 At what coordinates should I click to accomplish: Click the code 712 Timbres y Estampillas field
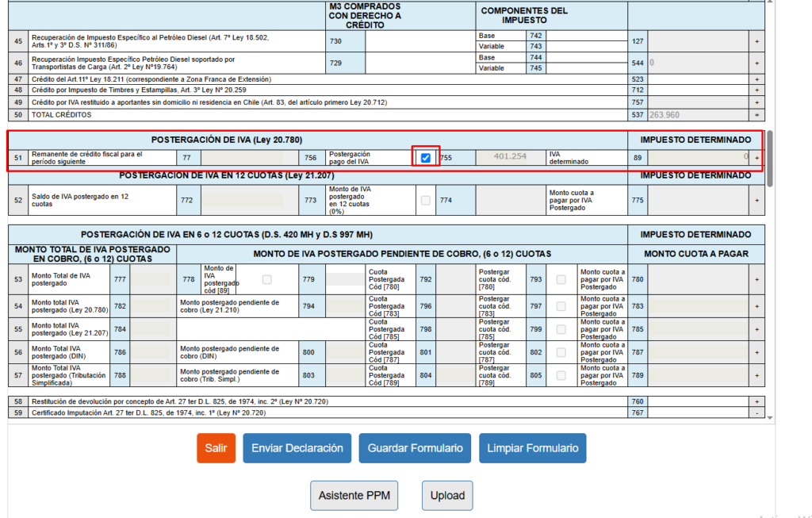coord(698,90)
